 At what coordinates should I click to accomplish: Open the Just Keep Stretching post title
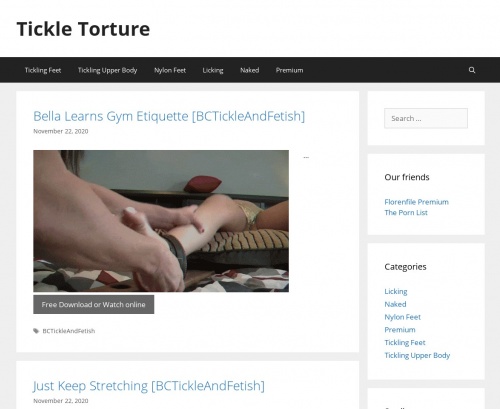click(x=149, y=386)
